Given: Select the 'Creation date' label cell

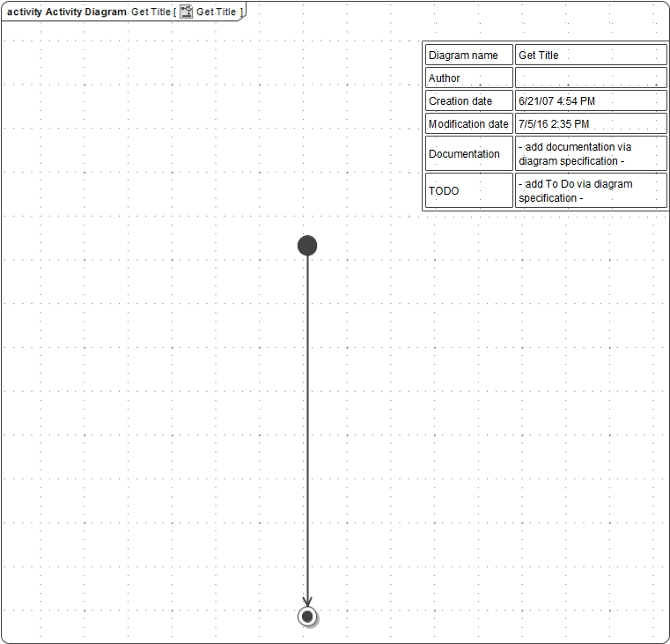Looking at the screenshot, I should click(468, 100).
